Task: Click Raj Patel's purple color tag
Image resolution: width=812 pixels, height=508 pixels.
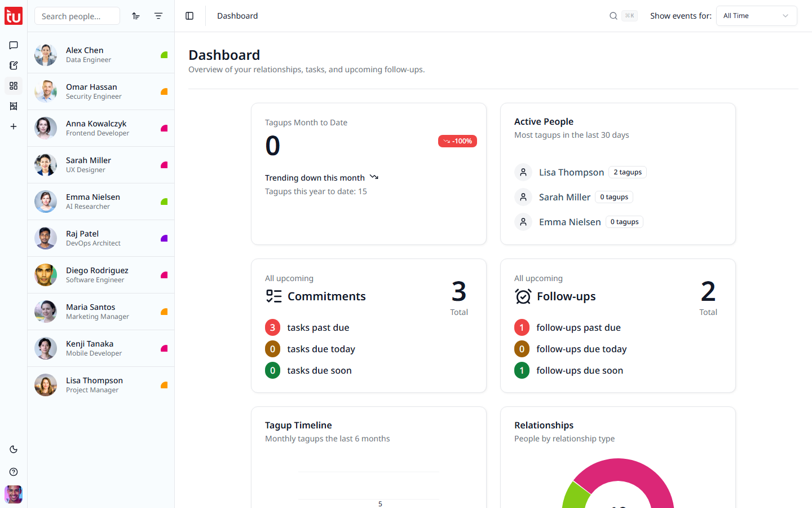Action: pos(164,238)
